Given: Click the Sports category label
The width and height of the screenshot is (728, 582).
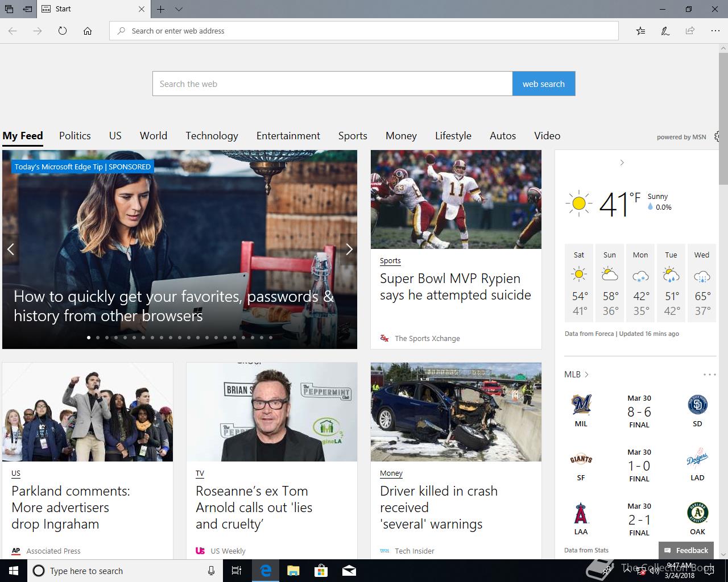Looking at the screenshot, I should click(x=390, y=261).
